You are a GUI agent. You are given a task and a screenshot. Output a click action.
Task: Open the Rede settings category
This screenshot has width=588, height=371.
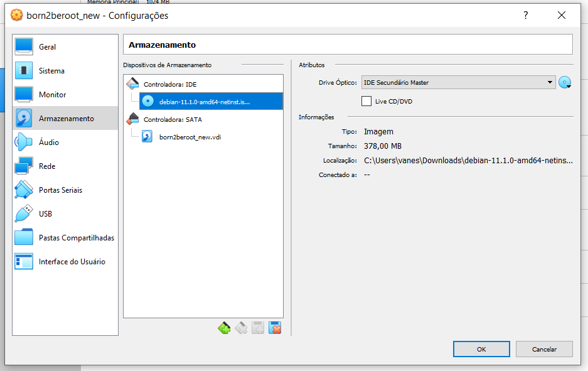point(65,166)
